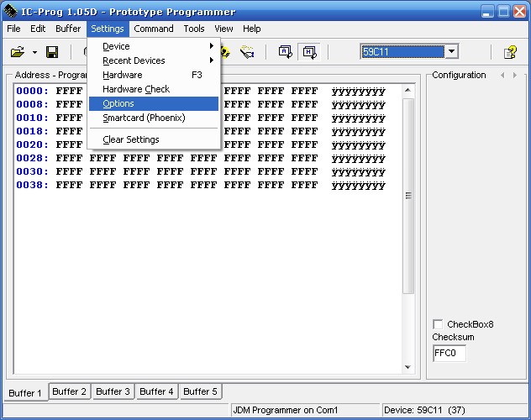
Task: Open the Tools menu
Action: click(194, 29)
